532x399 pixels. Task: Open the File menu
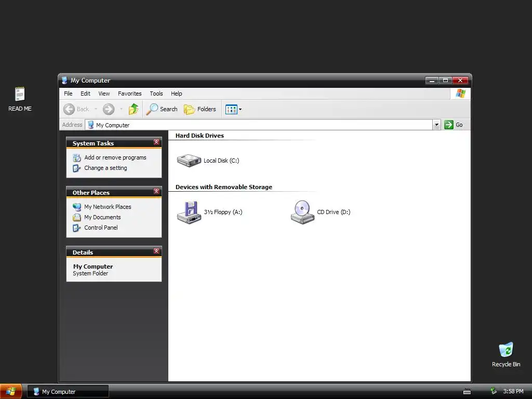coord(68,94)
